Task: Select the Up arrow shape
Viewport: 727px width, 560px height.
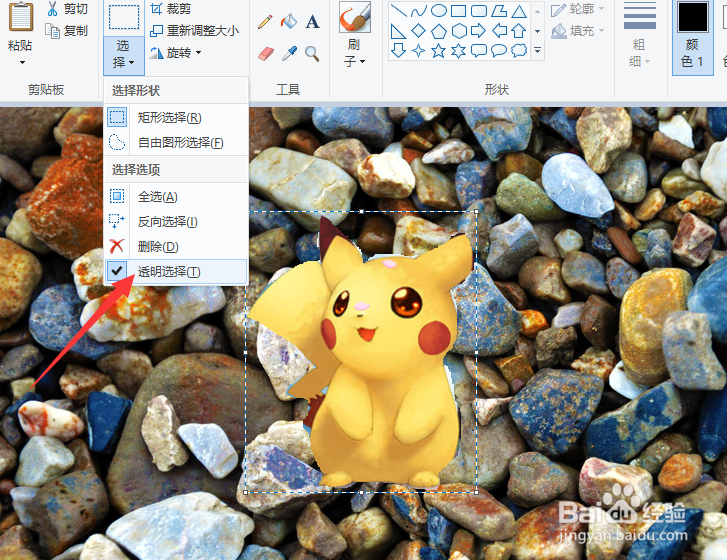Action: click(519, 31)
